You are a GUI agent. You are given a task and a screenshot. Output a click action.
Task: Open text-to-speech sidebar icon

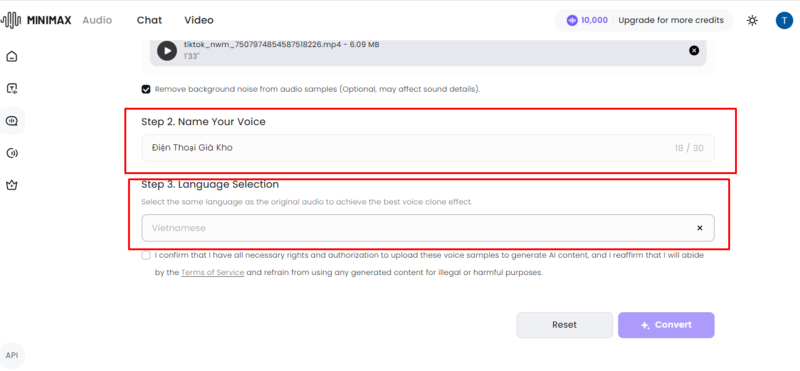pyautogui.click(x=12, y=89)
